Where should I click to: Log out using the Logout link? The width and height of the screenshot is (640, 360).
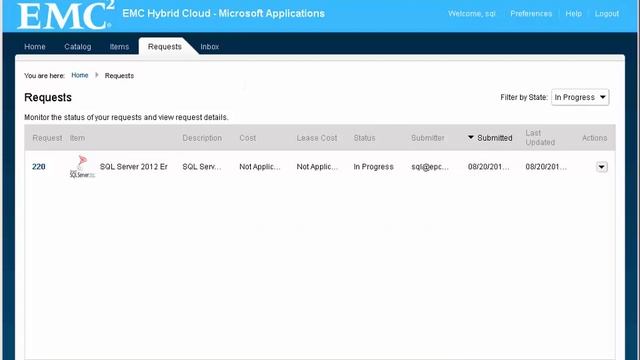coord(607,13)
